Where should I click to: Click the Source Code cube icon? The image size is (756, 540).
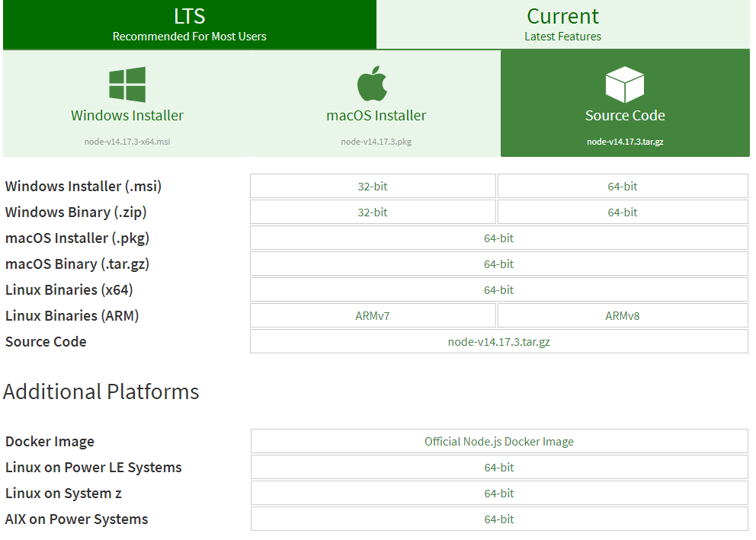624,84
